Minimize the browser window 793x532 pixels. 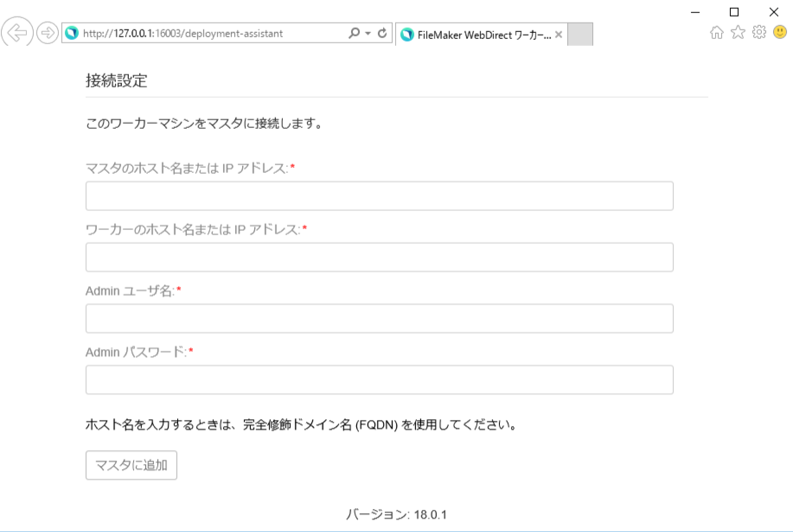pyautogui.click(x=695, y=13)
